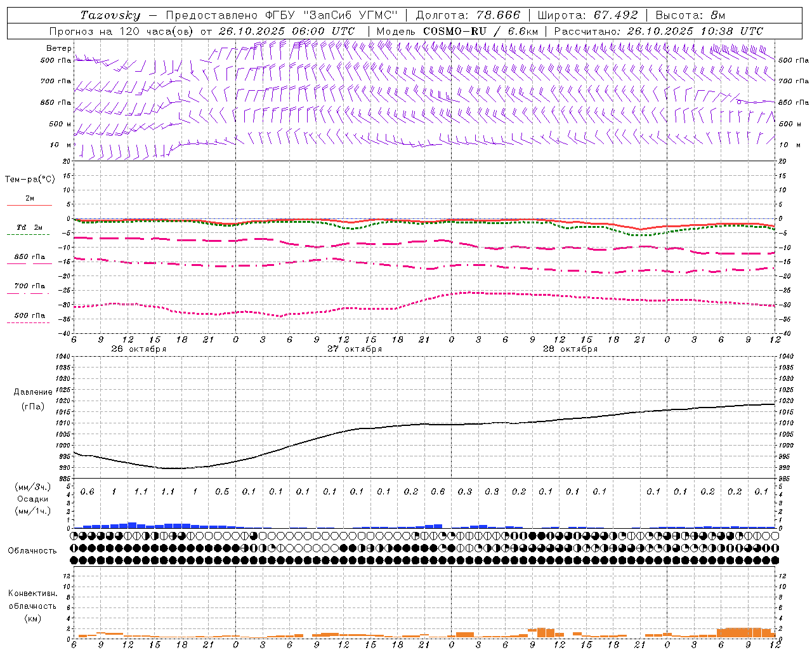Click the 'Td 2м' dew point legend entry

coord(30,227)
